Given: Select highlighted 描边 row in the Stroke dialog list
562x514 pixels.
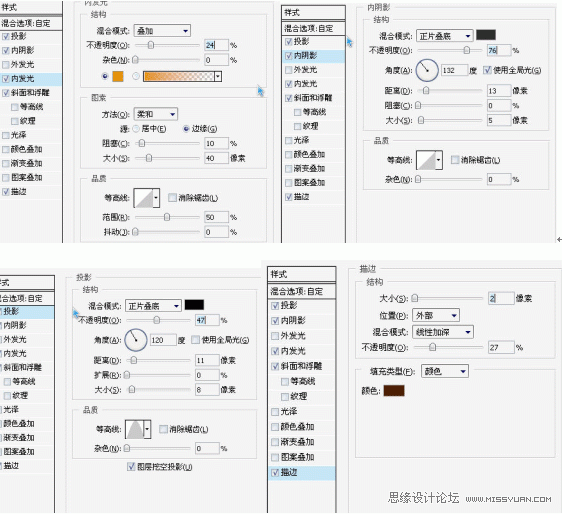Looking at the screenshot, I should point(301,472).
